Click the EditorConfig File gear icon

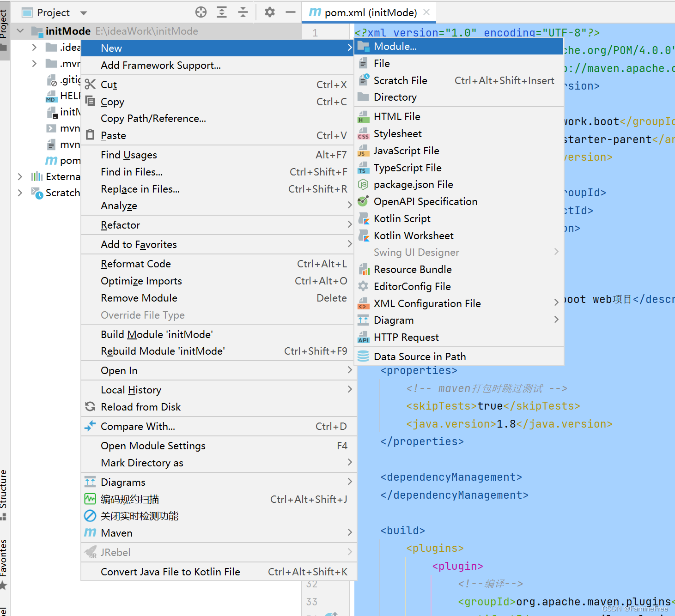tap(364, 286)
